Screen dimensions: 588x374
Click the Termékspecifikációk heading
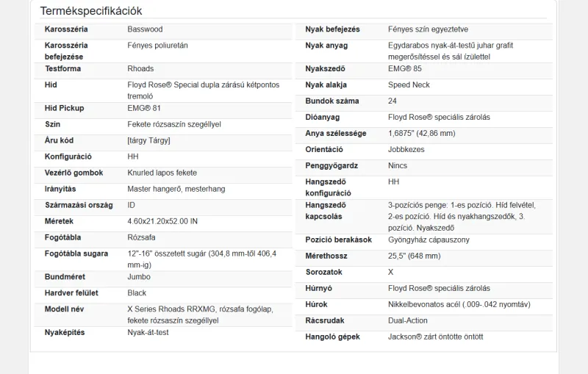pyautogui.click(x=91, y=11)
